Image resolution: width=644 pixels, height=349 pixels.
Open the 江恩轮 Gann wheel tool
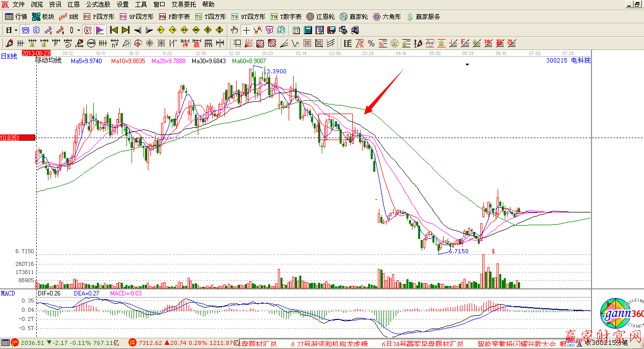320,17
